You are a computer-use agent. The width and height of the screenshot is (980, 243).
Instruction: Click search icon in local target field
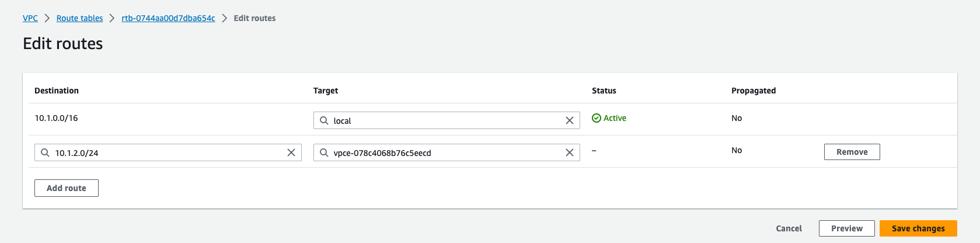[324, 120]
